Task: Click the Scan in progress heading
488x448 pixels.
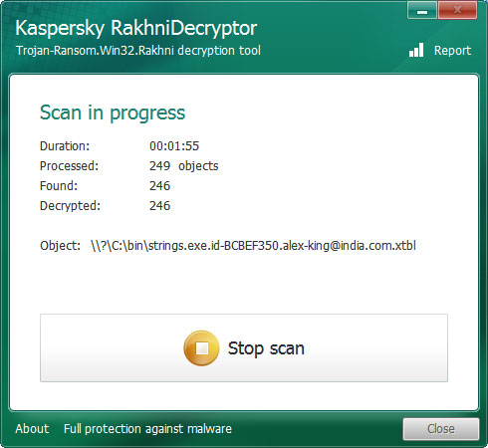Action: pyautogui.click(x=113, y=112)
